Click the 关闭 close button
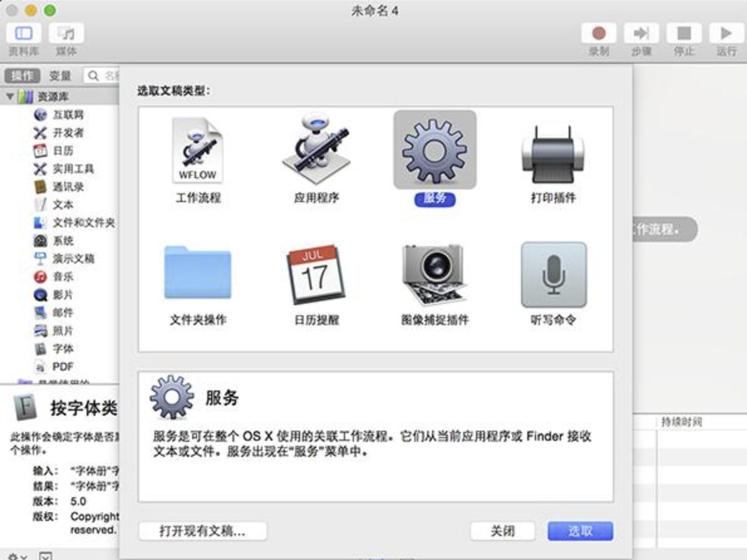The height and width of the screenshot is (560, 747). tap(503, 531)
